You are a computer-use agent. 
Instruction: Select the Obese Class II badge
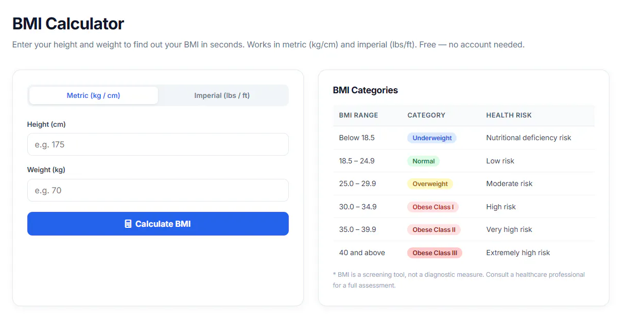(x=434, y=229)
